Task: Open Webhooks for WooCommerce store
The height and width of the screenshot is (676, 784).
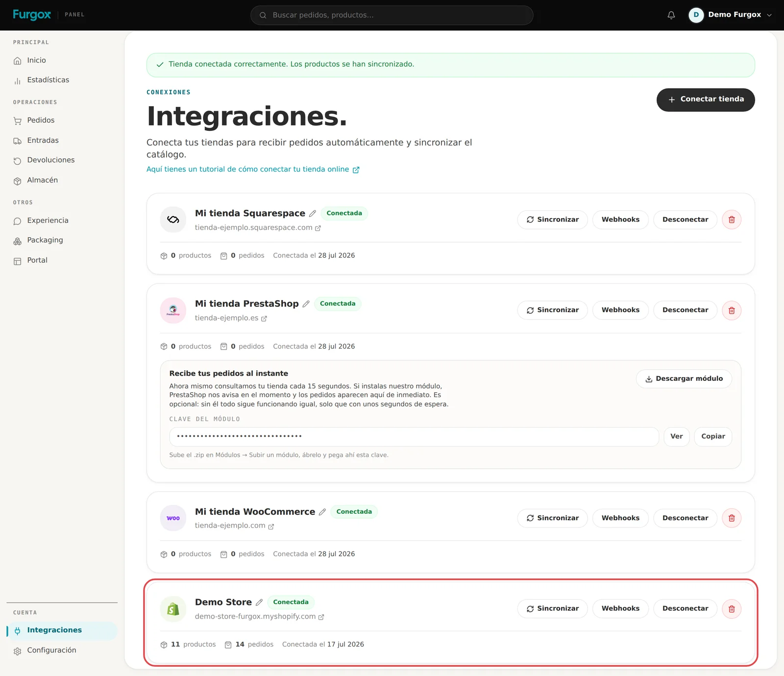Action: [x=620, y=518]
